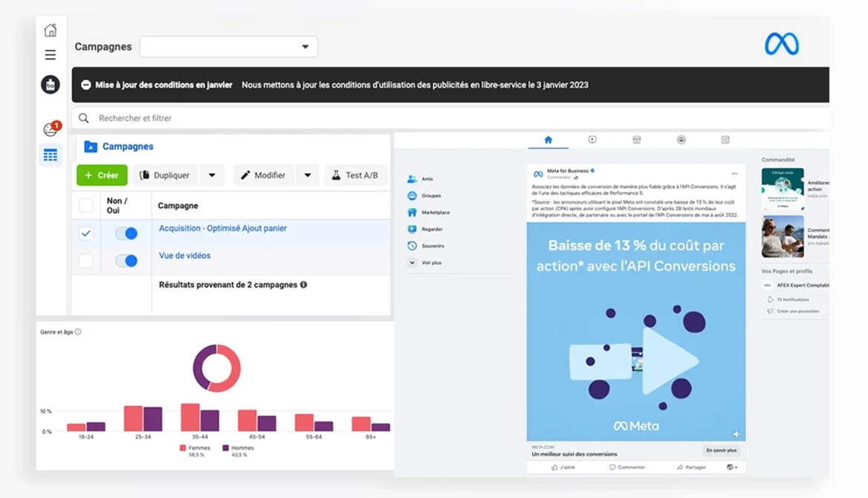
Task: Click the Meta infinity logo
Action: [782, 44]
